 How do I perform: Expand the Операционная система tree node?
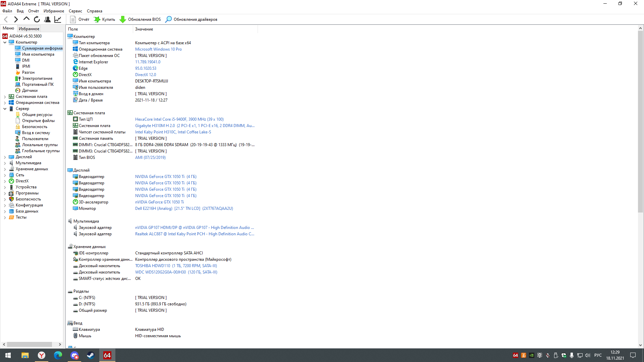click(x=5, y=103)
